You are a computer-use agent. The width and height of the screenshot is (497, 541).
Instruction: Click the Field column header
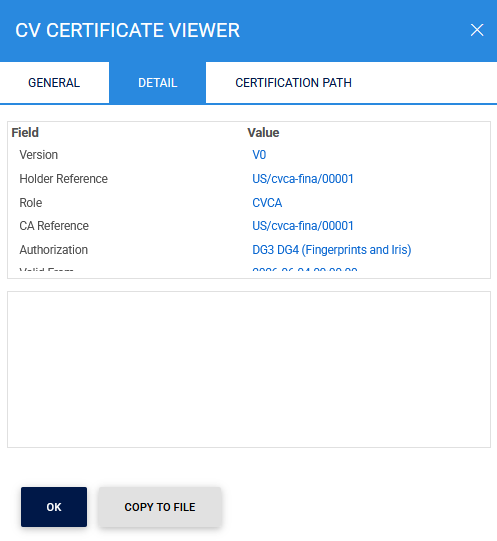click(25, 132)
